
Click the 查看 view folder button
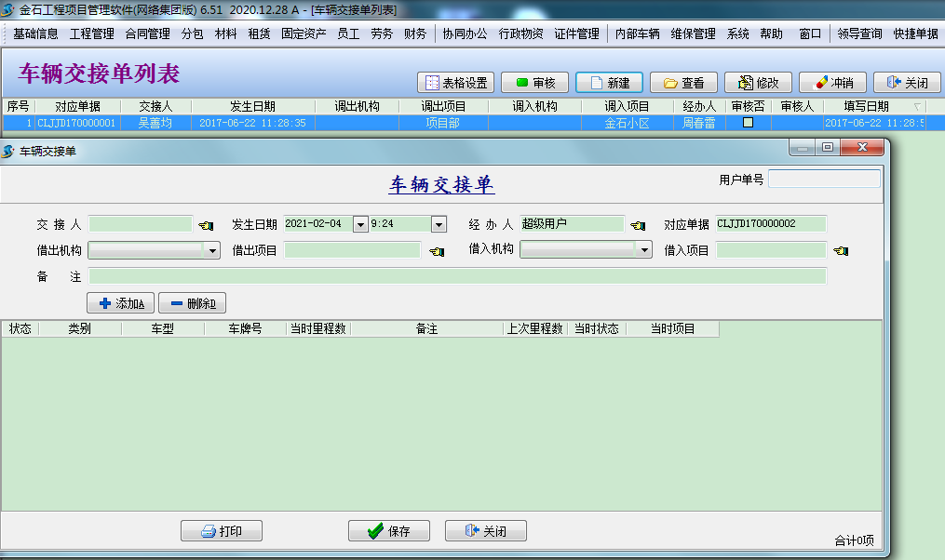[684, 83]
